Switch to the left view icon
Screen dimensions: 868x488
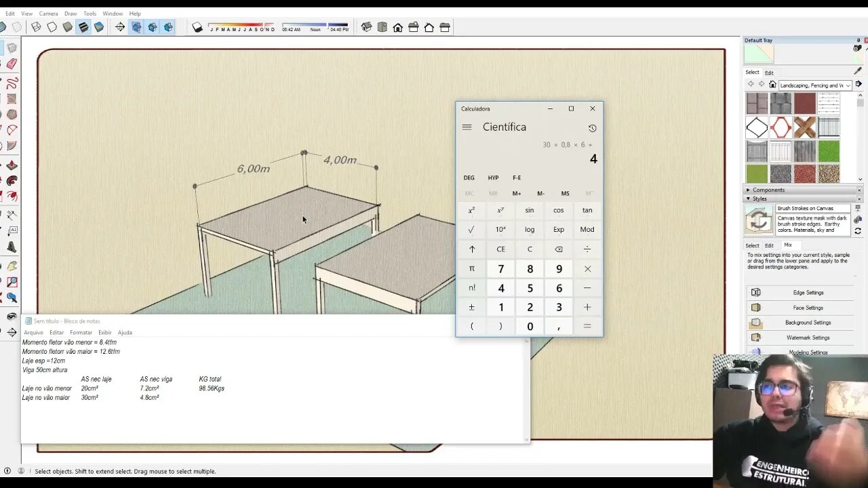pyautogui.click(x=445, y=27)
